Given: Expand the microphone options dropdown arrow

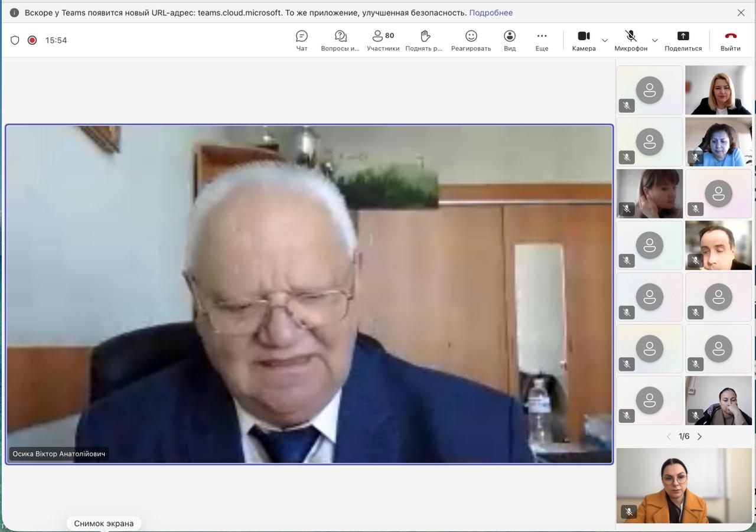Looking at the screenshot, I should [x=654, y=41].
